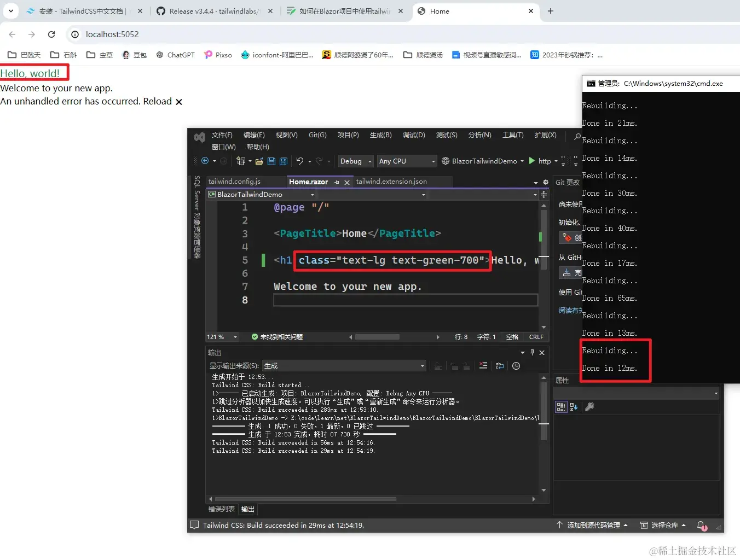Click 选择仓库 in the status bar
The image size is (740, 560).
tap(663, 526)
